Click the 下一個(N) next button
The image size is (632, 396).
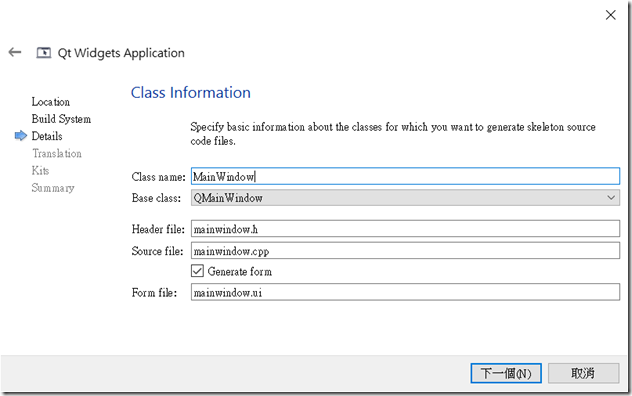coord(506,373)
